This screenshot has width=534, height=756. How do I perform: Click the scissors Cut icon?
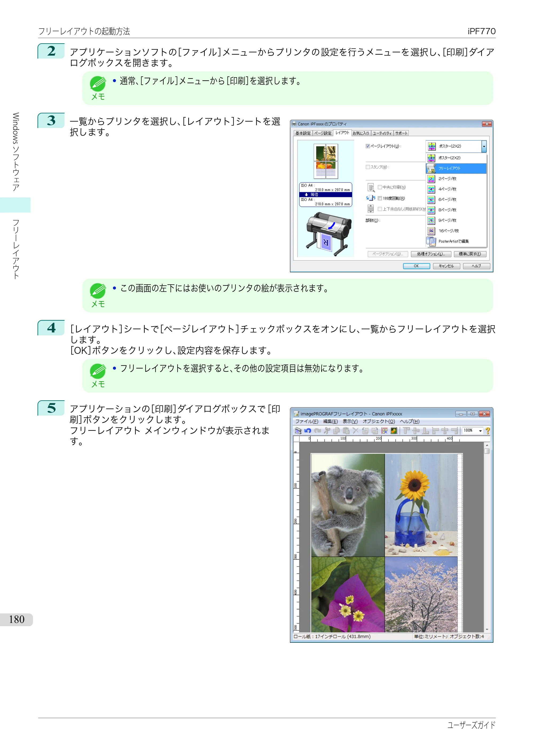tap(327, 431)
